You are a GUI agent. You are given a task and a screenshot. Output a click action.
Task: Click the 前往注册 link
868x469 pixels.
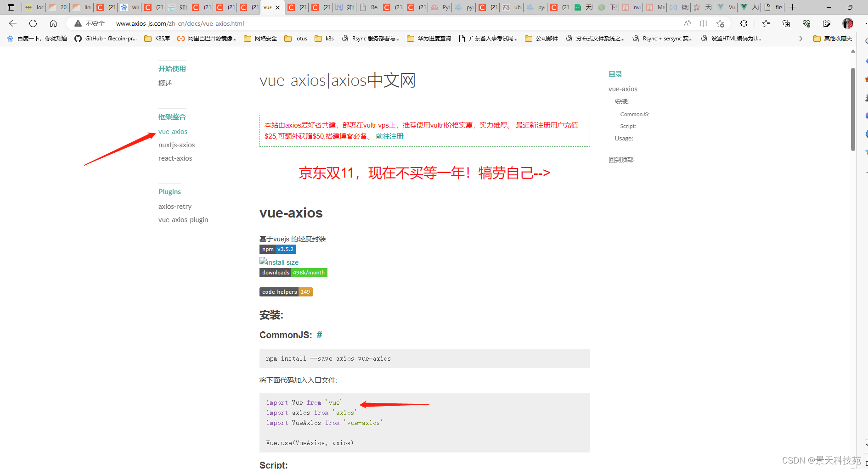(x=389, y=136)
